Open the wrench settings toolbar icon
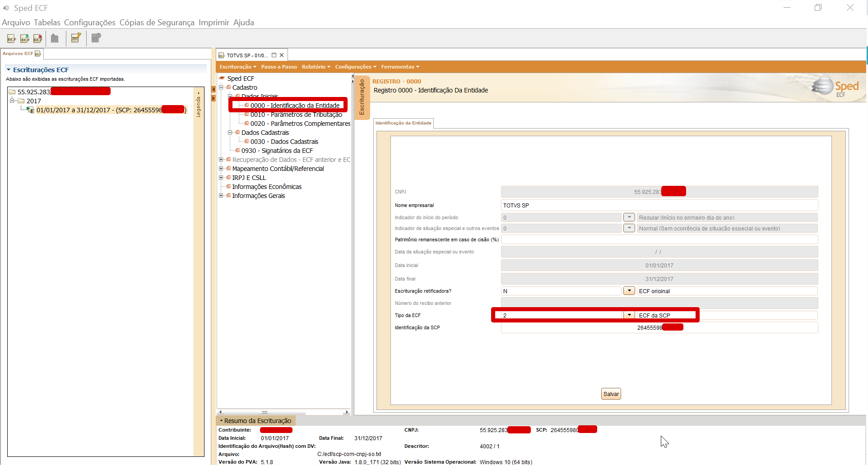The height and width of the screenshot is (465, 868). click(76, 38)
